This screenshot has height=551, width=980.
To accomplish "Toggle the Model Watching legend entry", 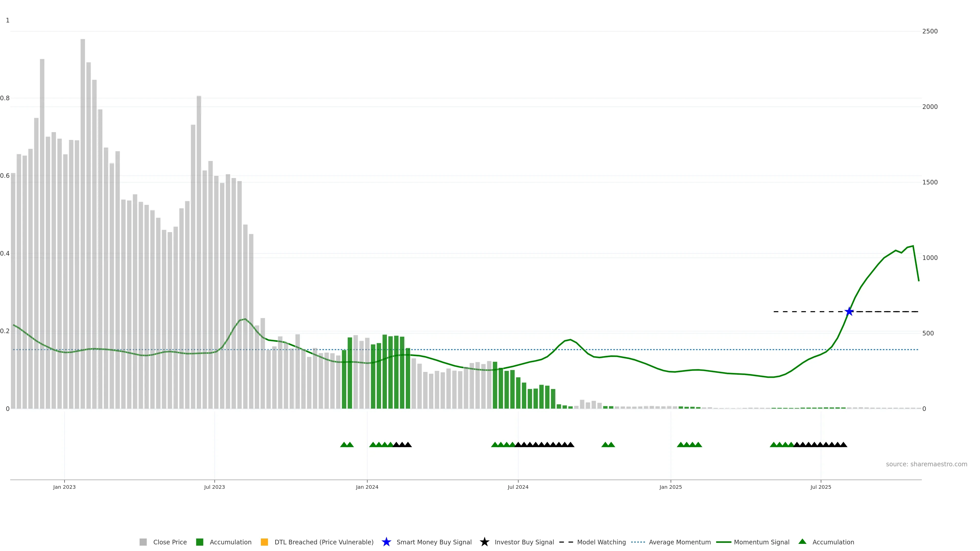I will coord(601,542).
